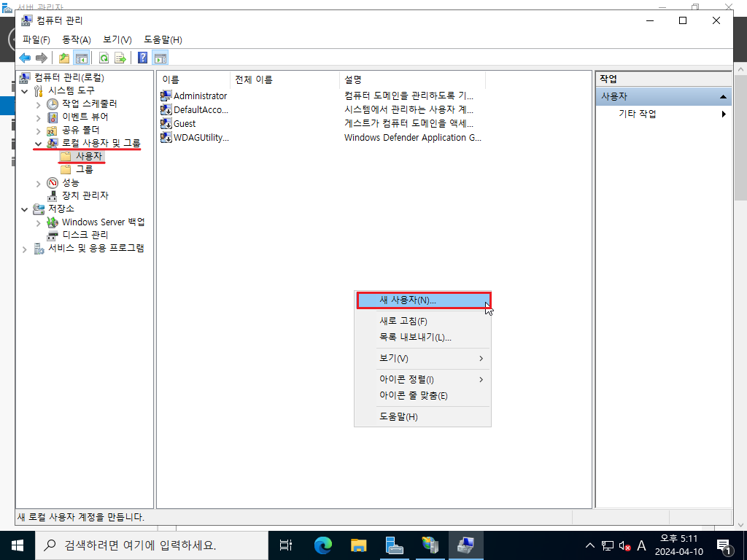
Task: Choose 목록 내보내기(L)... from context menu
Action: click(x=422, y=337)
